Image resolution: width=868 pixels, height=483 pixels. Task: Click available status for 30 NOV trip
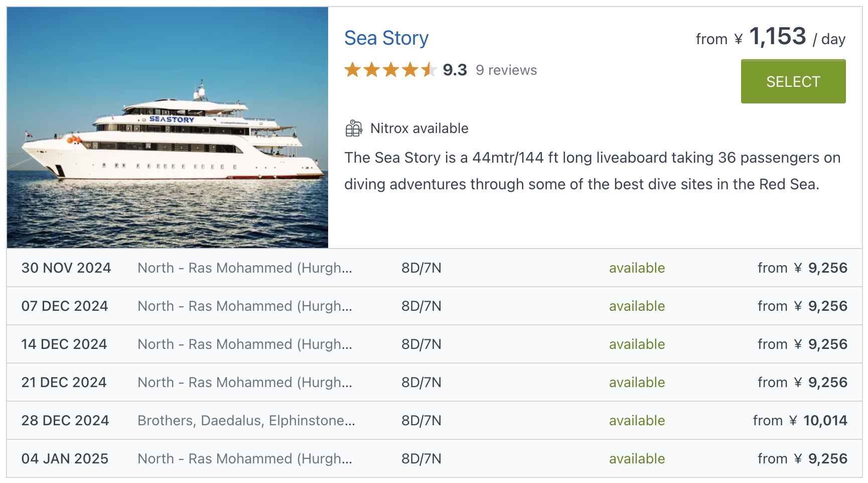pyautogui.click(x=637, y=268)
